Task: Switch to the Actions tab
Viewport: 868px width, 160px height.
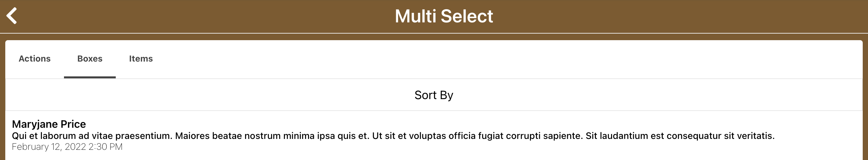Action: click(x=34, y=59)
